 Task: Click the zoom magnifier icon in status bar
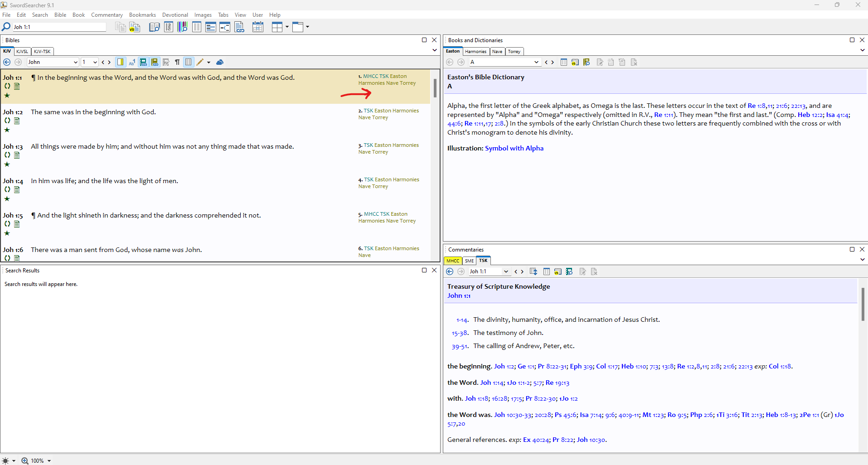25,460
